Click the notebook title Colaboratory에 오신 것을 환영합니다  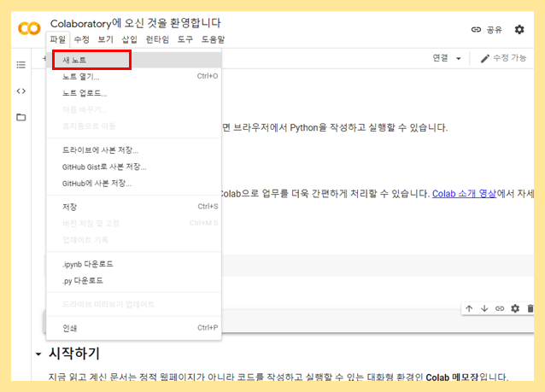[136, 23]
